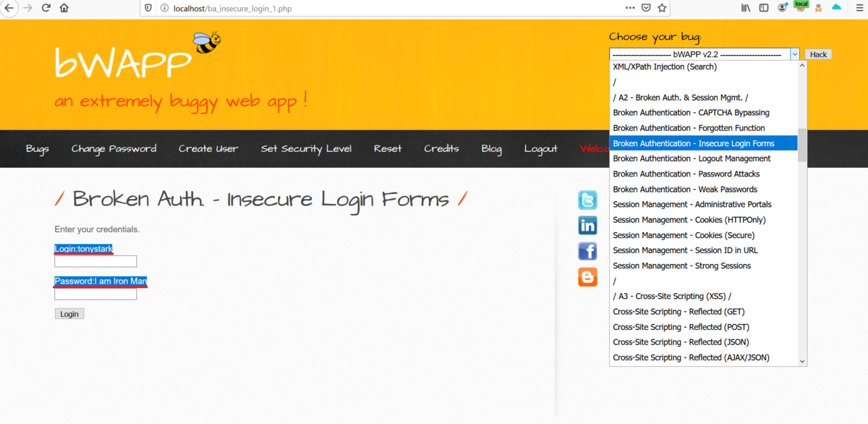Image resolution: width=868 pixels, height=424 pixels.
Task: Click the dropdown list scrollbar thumb
Action: 802,145
